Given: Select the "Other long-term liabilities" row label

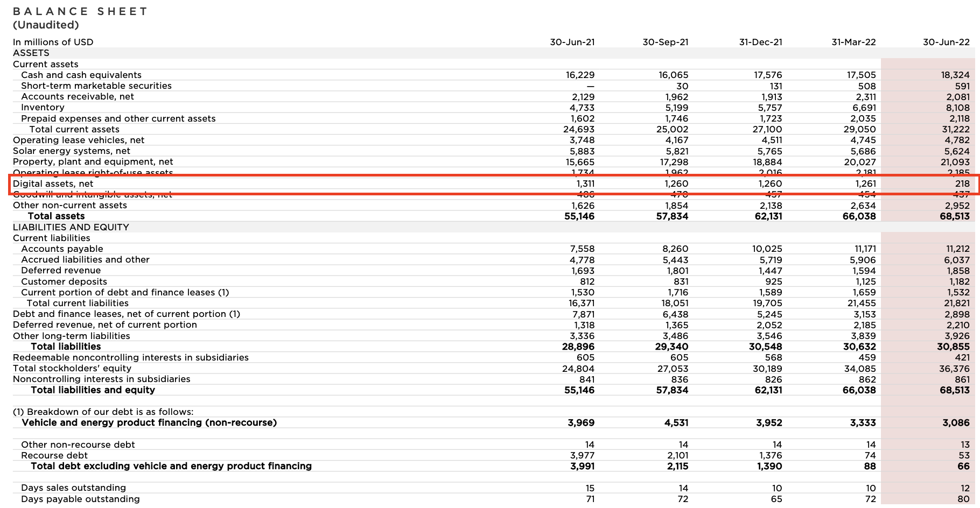Looking at the screenshot, I should (72, 336).
